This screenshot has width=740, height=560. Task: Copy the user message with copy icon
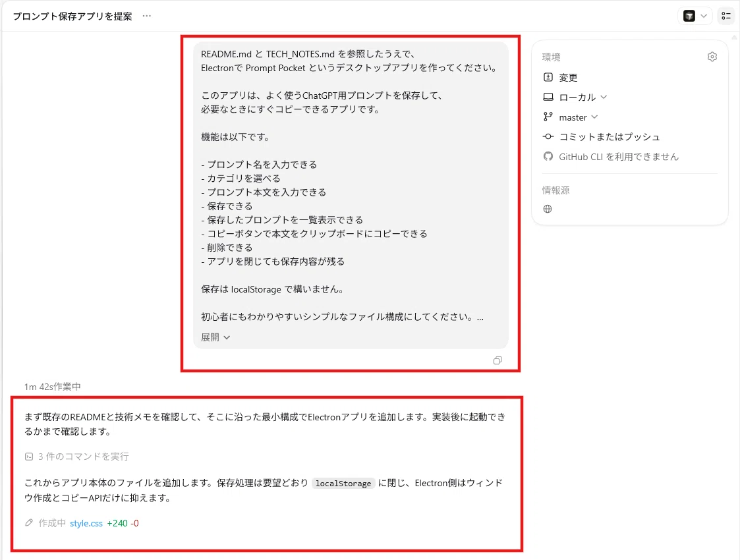tap(498, 360)
